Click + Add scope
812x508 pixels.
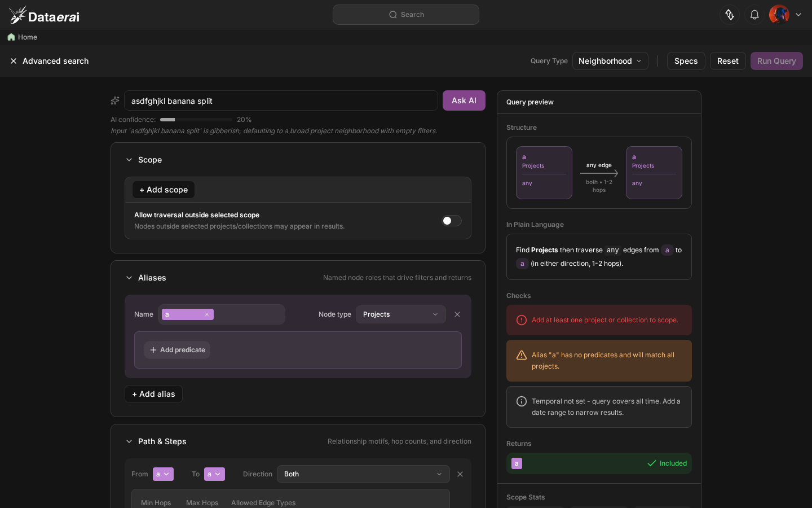[164, 190]
